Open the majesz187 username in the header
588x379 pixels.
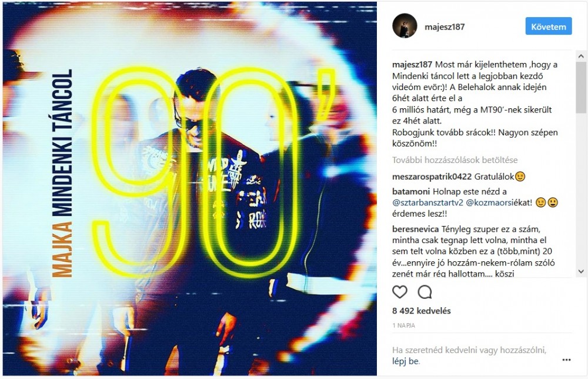445,26
